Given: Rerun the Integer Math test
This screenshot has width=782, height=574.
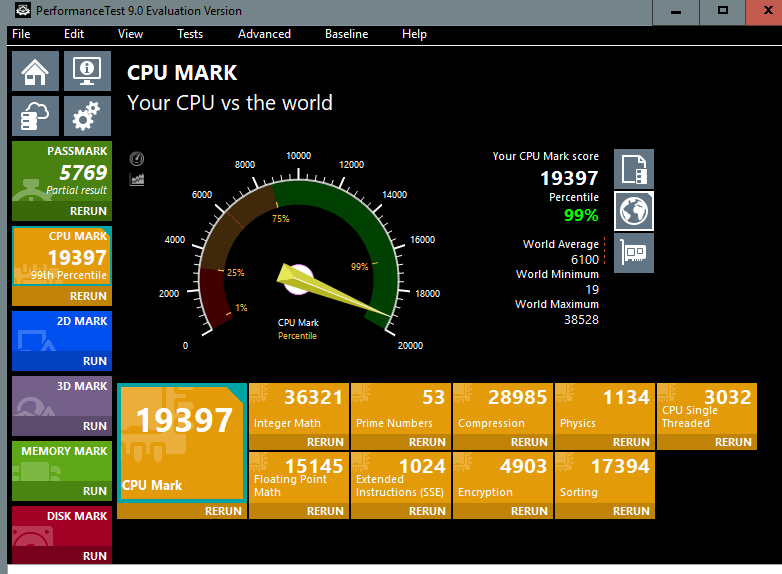Looking at the screenshot, I should point(299,442).
